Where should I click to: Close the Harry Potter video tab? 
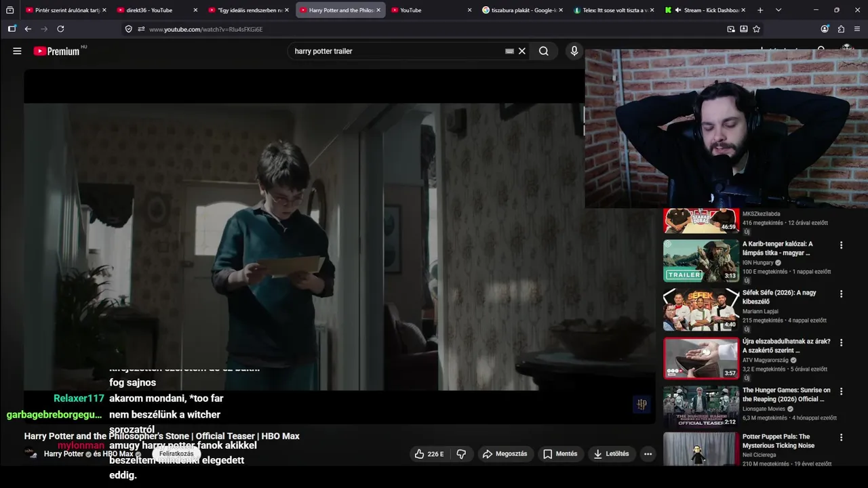click(x=378, y=10)
